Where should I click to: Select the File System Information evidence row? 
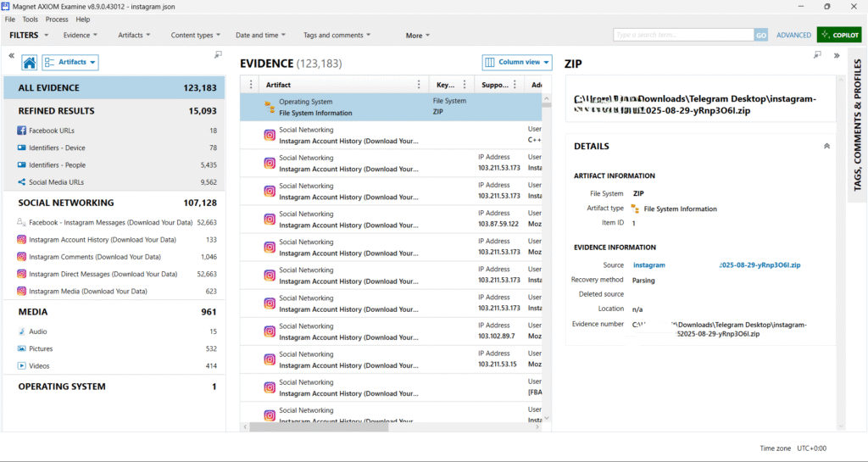tap(391, 107)
